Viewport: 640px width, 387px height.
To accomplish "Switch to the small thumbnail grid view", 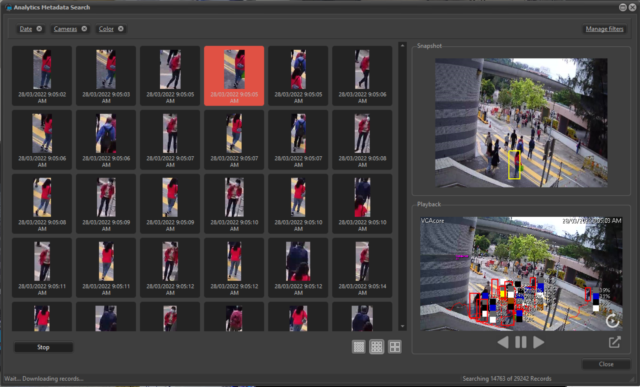I will (x=358, y=347).
